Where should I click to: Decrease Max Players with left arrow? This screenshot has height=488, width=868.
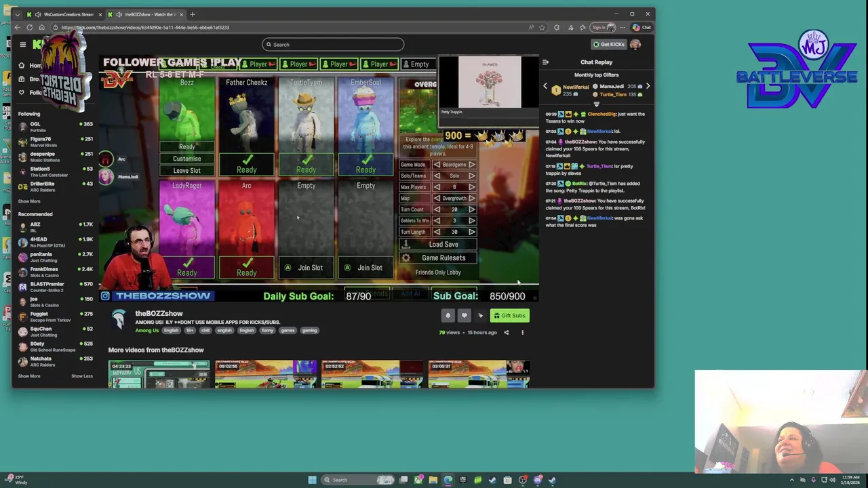(437, 187)
